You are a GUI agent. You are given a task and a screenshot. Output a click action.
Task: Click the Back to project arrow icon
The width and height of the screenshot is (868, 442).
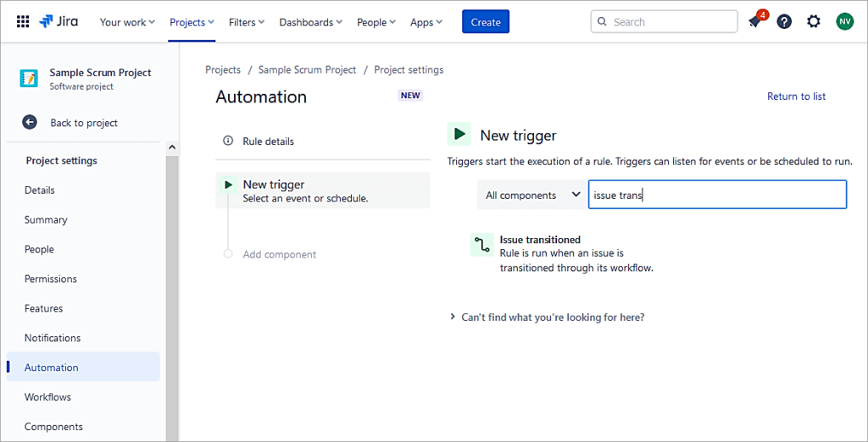coord(30,123)
